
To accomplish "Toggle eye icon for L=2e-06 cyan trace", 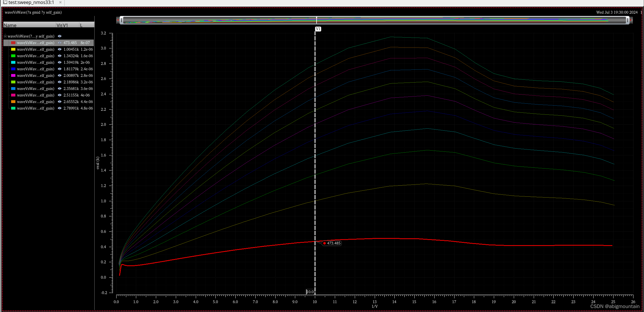I will [60, 62].
